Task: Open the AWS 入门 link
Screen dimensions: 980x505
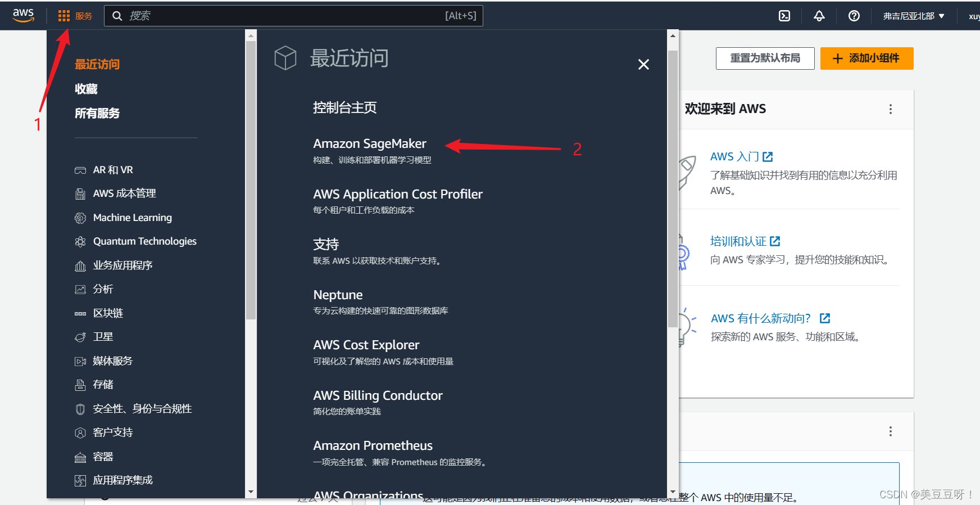Action: coord(734,157)
